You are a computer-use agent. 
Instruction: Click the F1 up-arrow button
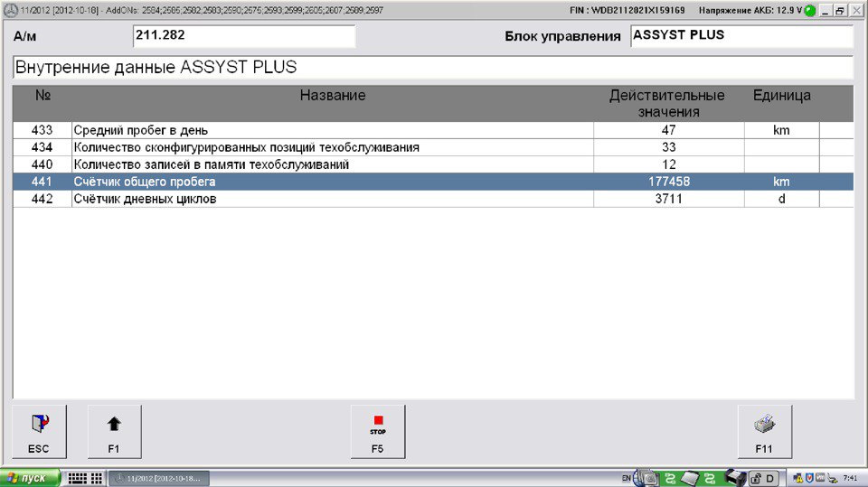click(x=114, y=432)
